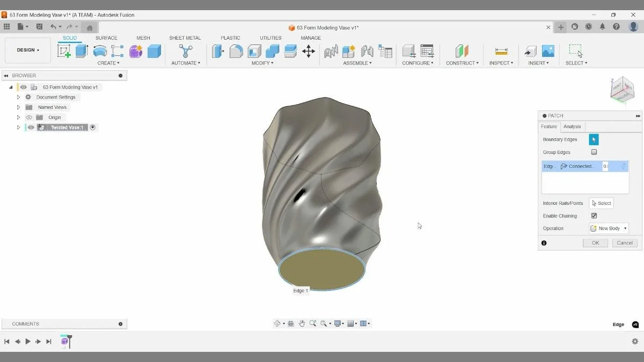
Task: Click the ViewCube in the top right
Action: (x=622, y=90)
